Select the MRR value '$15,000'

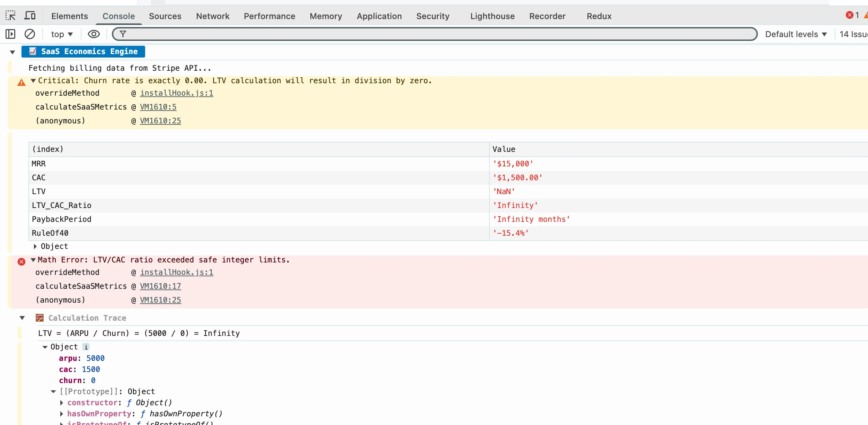tap(513, 164)
